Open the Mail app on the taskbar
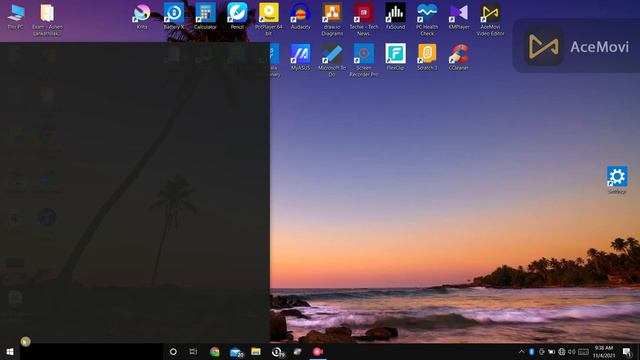 point(236,351)
